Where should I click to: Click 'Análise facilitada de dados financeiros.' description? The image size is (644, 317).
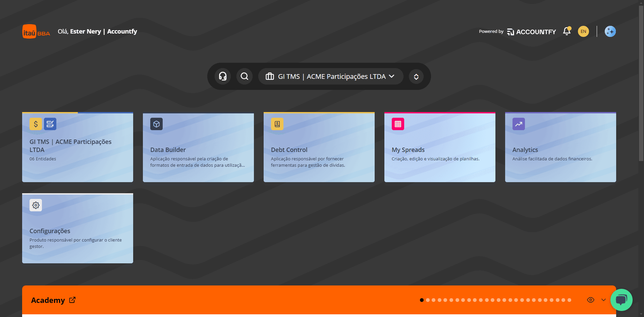pos(552,159)
